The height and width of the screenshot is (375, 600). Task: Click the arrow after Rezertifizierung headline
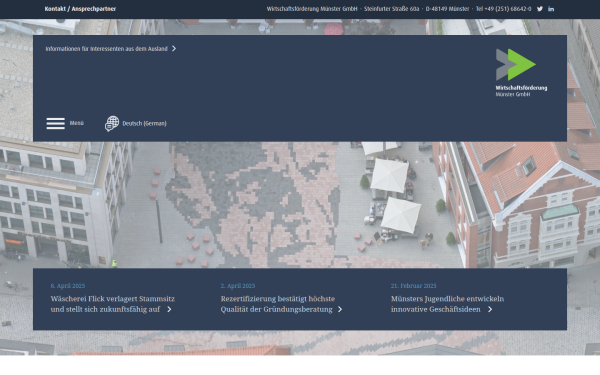click(x=340, y=309)
